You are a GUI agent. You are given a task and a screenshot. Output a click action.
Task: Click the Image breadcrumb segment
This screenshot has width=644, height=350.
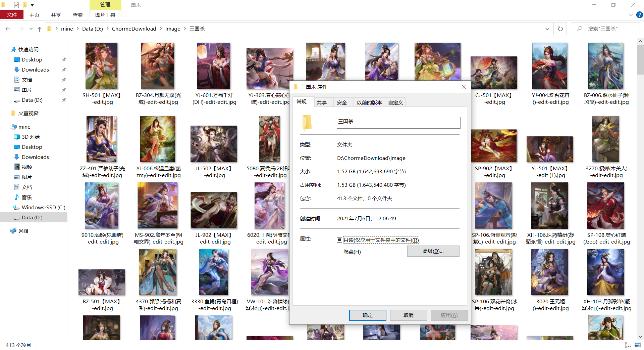point(173,29)
